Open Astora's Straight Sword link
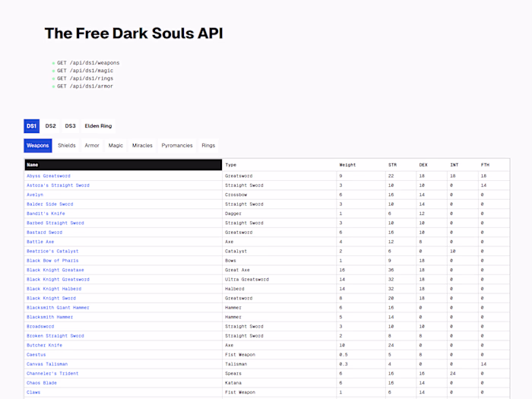Image resolution: width=532 pixels, height=399 pixels. [x=58, y=185]
